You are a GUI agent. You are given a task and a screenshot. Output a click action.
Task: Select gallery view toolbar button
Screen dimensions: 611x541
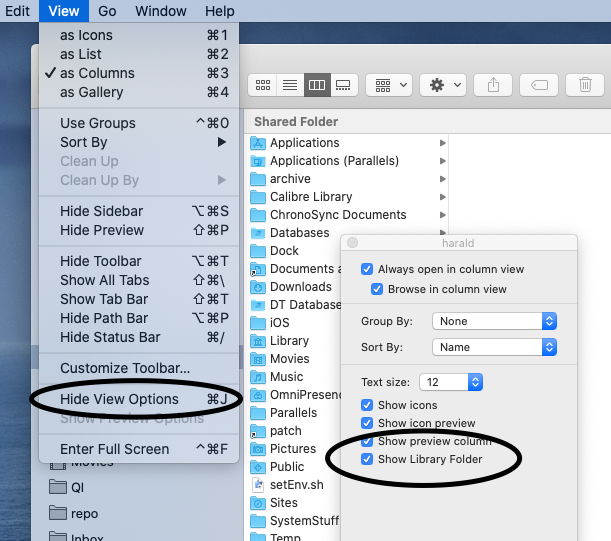coord(344,85)
